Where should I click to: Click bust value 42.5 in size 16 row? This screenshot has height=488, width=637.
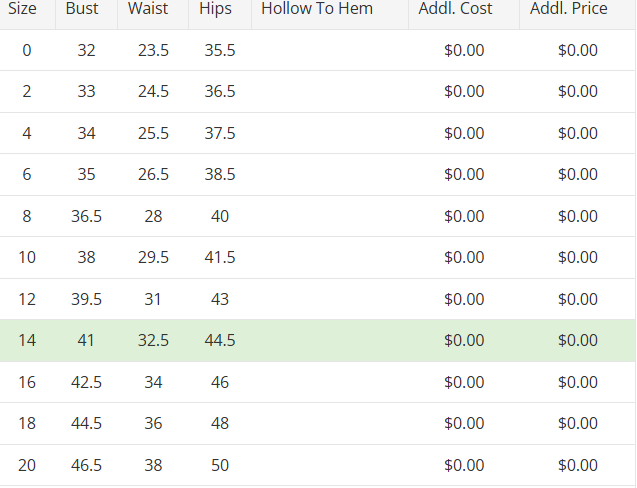pyautogui.click(x=86, y=382)
